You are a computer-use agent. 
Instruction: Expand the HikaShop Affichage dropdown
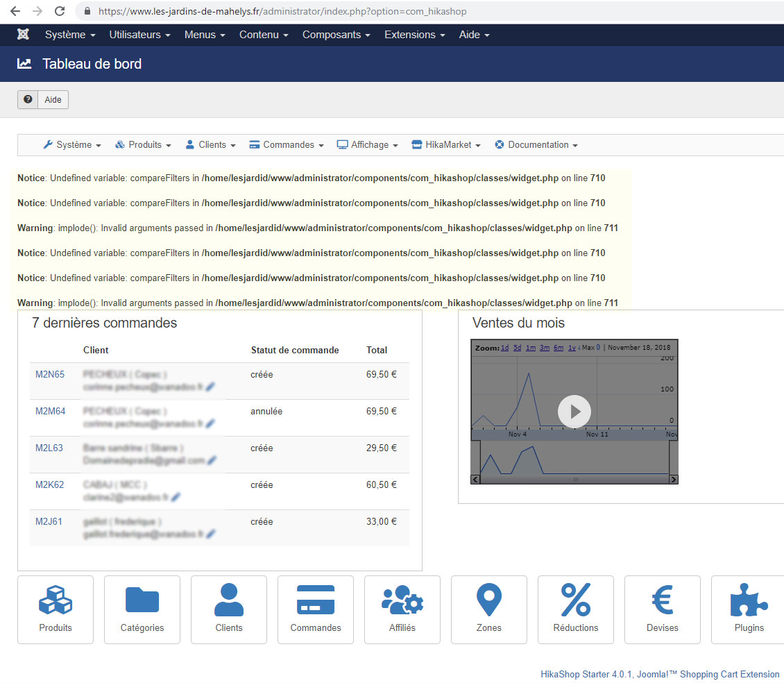point(368,145)
